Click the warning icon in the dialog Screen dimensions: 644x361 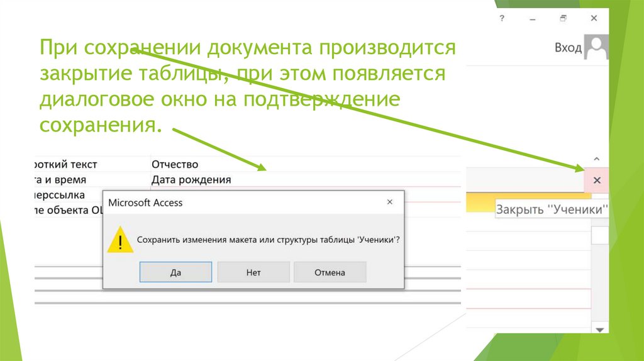[x=120, y=240]
